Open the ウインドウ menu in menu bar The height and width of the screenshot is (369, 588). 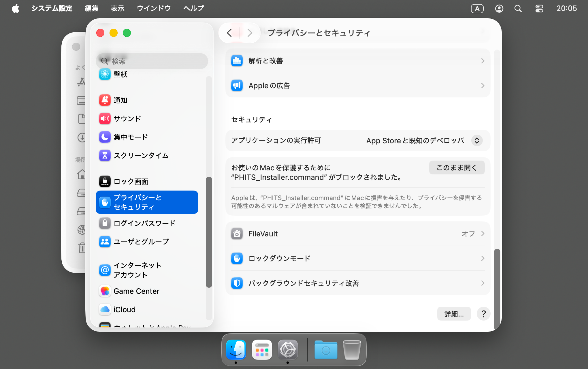click(154, 8)
